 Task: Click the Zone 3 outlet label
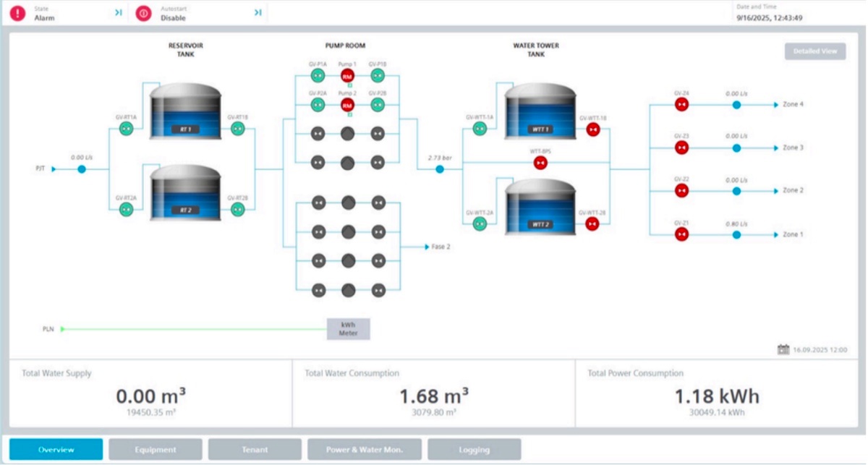793,148
